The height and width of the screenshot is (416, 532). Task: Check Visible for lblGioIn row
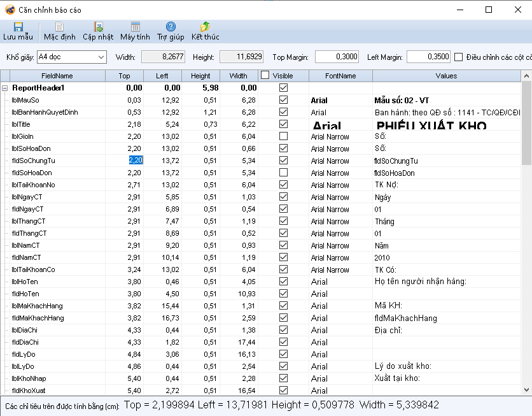point(283,136)
